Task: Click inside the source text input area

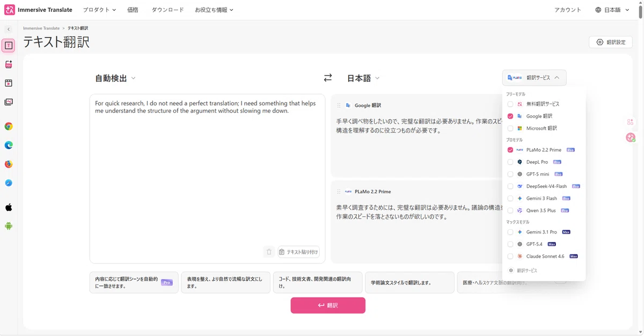Action: [207, 179]
